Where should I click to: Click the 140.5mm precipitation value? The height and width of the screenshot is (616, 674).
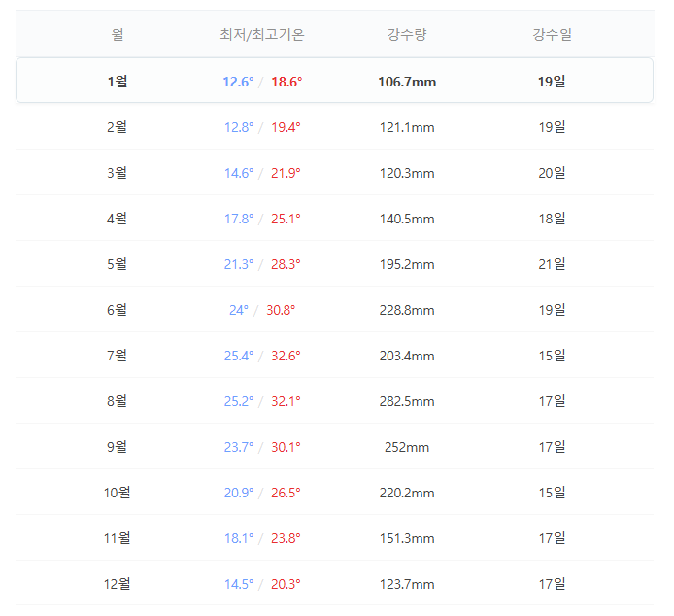(x=407, y=219)
